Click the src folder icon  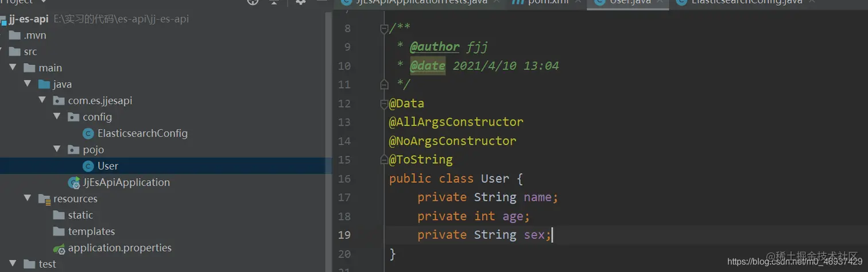(15, 52)
